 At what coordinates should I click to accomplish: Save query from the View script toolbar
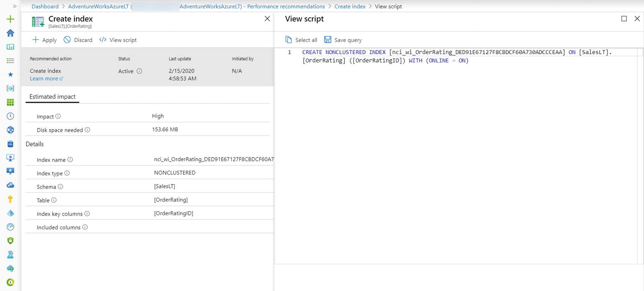[x=343, y=40]
